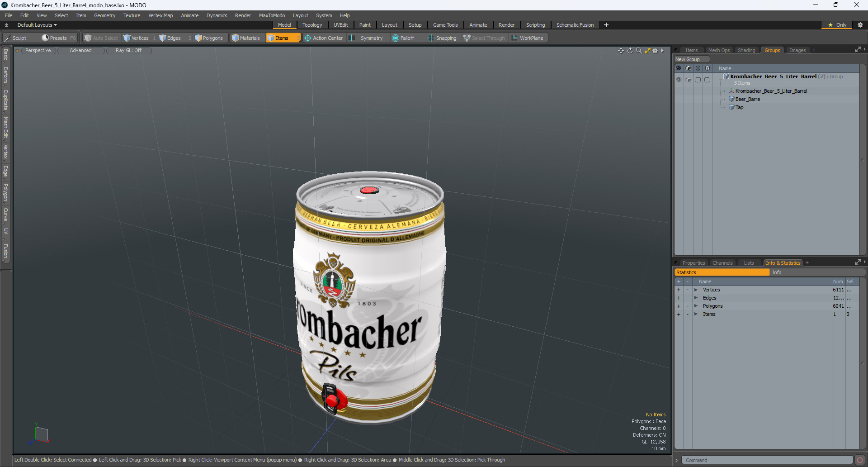Select the Statistics button
868x467 pixels.
tap(722, 272)
